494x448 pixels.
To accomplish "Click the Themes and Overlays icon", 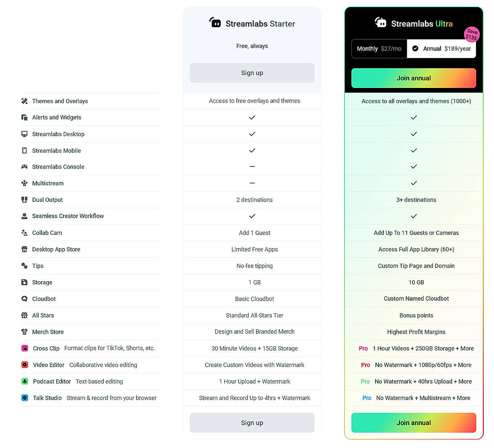I will pos(25,101).
